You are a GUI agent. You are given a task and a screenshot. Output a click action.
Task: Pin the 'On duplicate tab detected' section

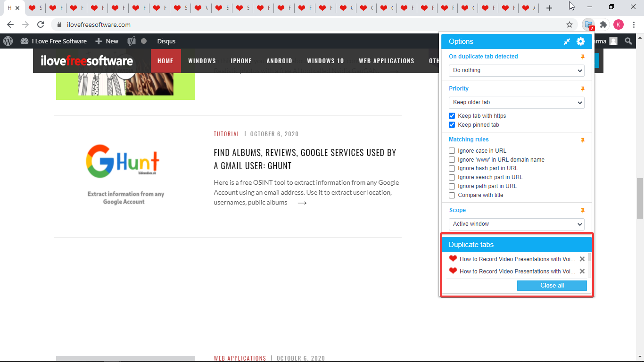pyautogui.click(x=583, y=57)
